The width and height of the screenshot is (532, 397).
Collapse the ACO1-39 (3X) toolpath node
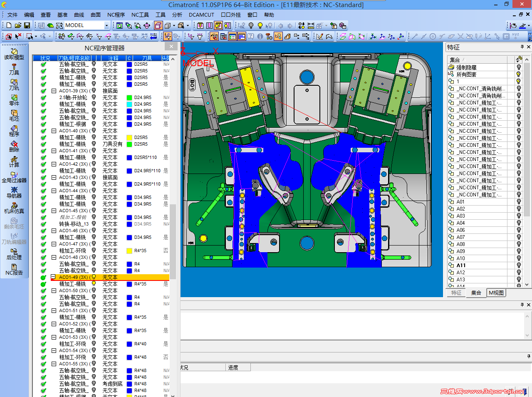[x=54, y=91]
